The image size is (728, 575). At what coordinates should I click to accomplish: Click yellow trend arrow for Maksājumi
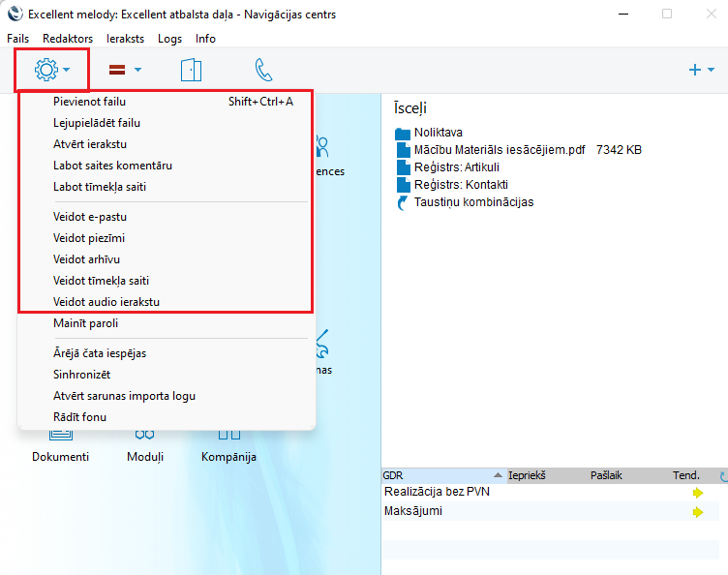pos(698,512)
